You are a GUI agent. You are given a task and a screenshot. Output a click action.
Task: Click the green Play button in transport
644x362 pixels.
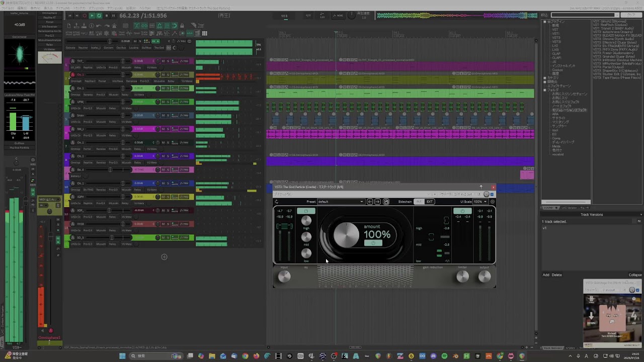[x=92, y=16]
